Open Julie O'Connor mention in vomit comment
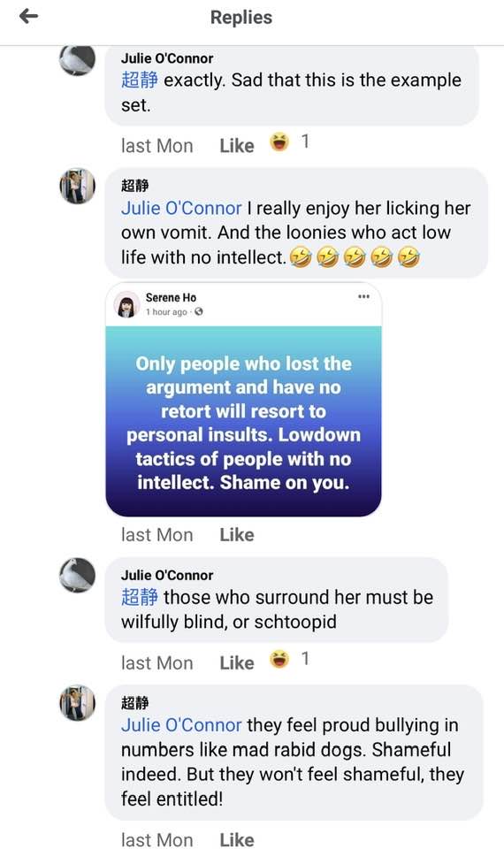The image size is (504, 849). coord(181,208)
